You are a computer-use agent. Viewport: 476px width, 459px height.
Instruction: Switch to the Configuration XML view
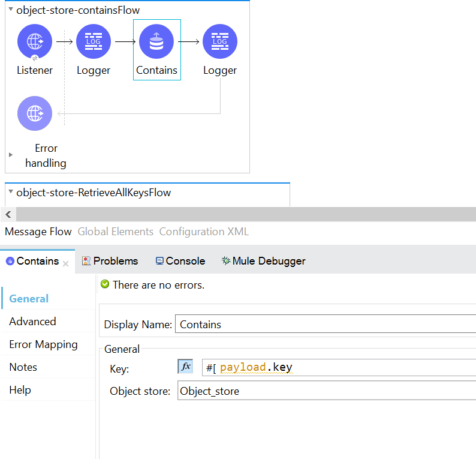[204, 232]
